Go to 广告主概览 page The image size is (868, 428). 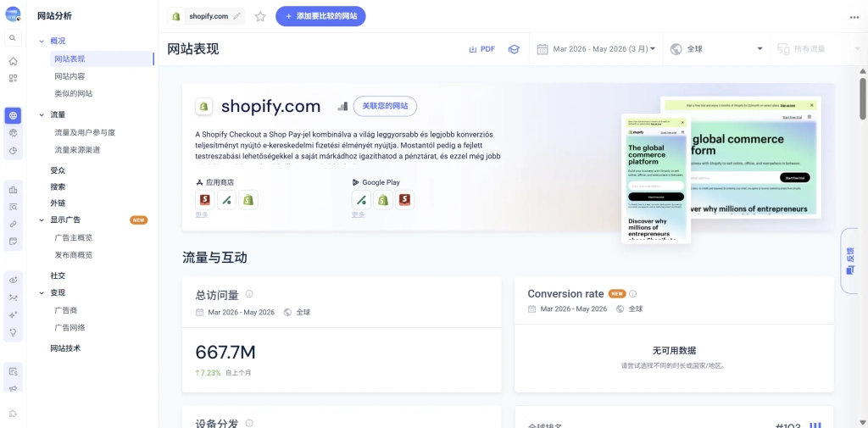pos(74,238)
